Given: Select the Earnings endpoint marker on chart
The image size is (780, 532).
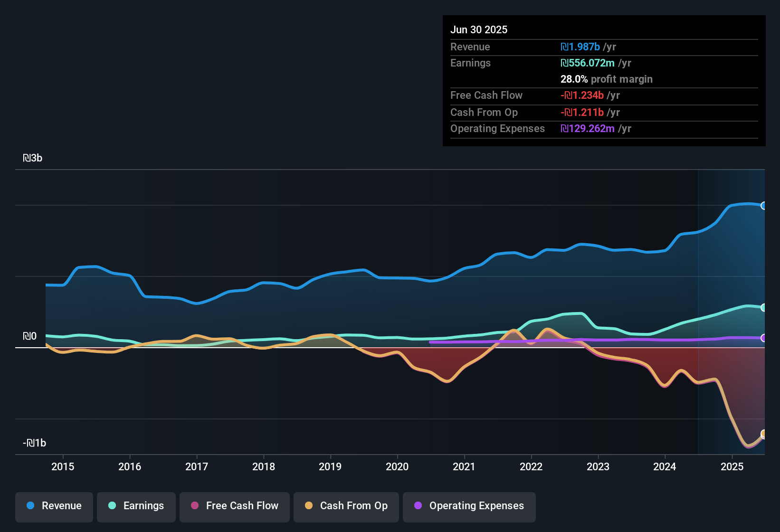Looking at the screenshot, I should (764, 308).
